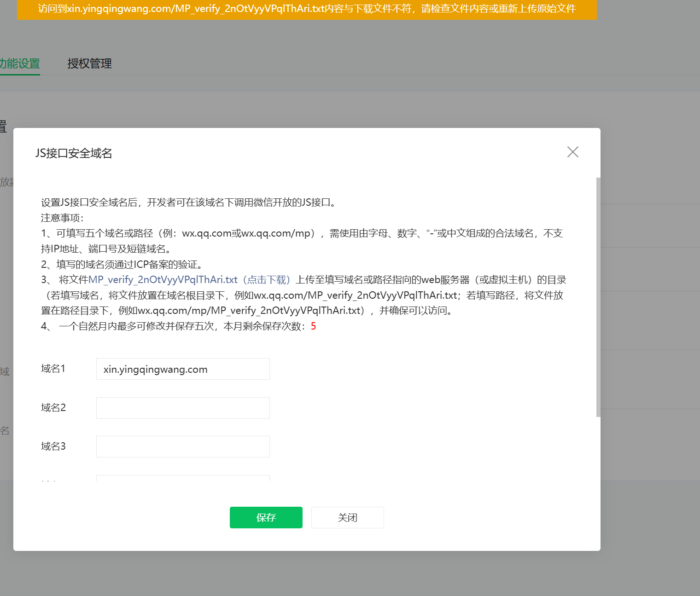Click the JS接口安全域名 dialog title
The image size is (700, 596).
point(74,153)
